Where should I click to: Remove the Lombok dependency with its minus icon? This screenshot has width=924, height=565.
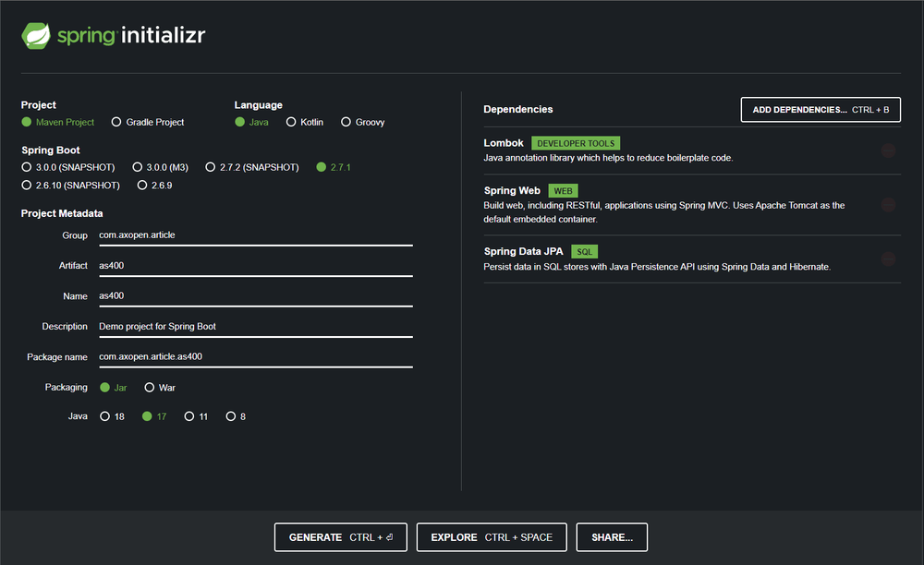pos(888,150)
